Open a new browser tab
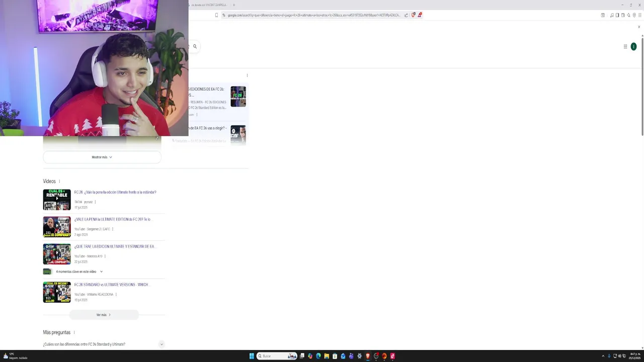This screenshot has height=362, width=644. [x=234, y=5]
